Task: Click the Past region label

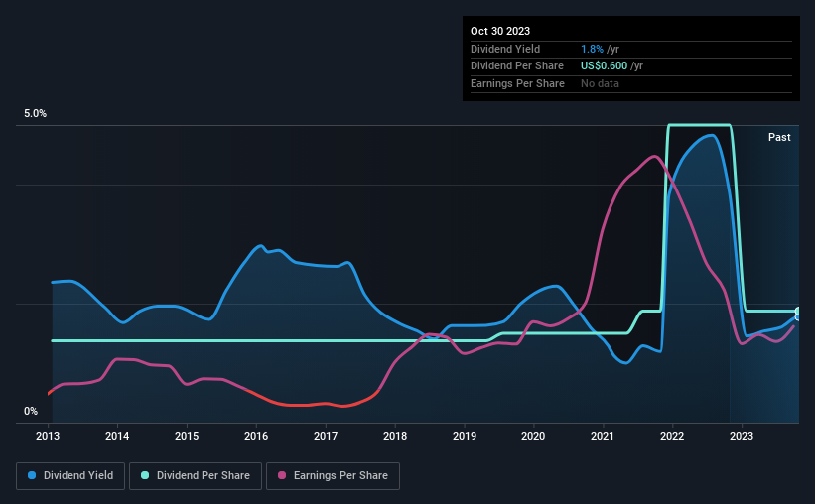Action: [779, 137]
